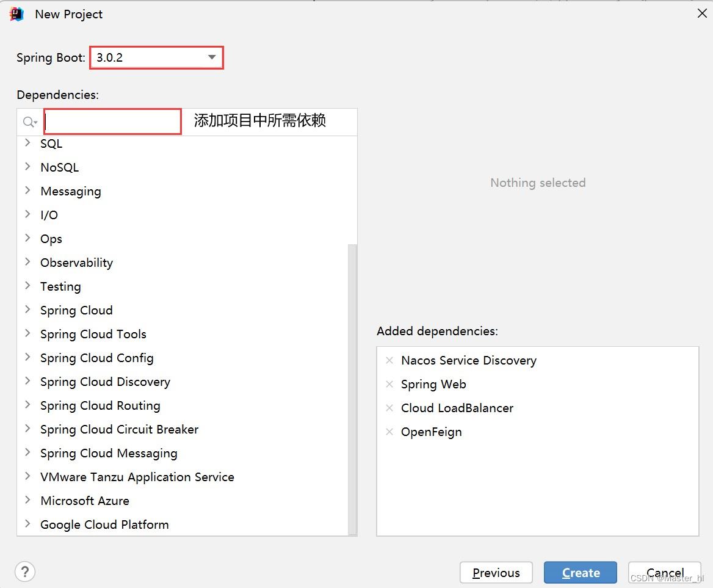The height and width of the screenshot is (588, 713).
Task: Select Google Cloud Platform category
Action: pos(104,524)
